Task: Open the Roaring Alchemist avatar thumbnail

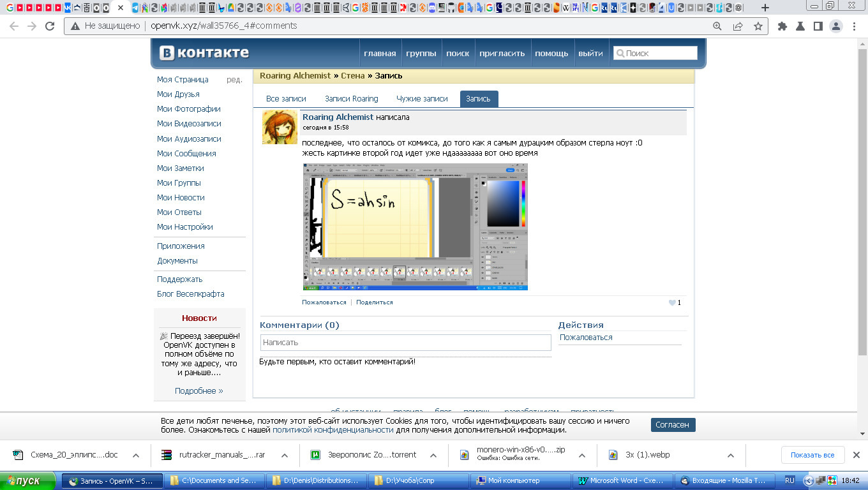Action: (x=280, y=127)
